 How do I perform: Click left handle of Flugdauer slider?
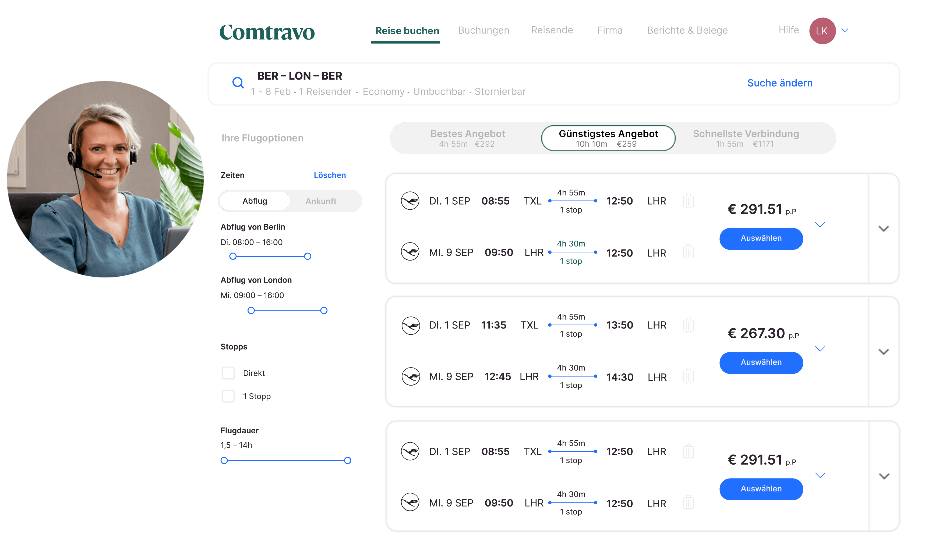click(x=224, y=460)
